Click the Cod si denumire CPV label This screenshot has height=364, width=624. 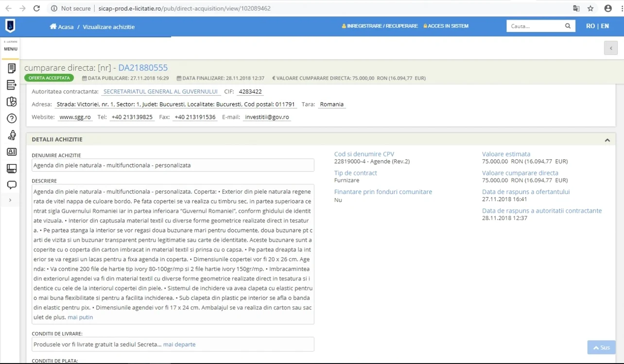[x=364, y=154]
